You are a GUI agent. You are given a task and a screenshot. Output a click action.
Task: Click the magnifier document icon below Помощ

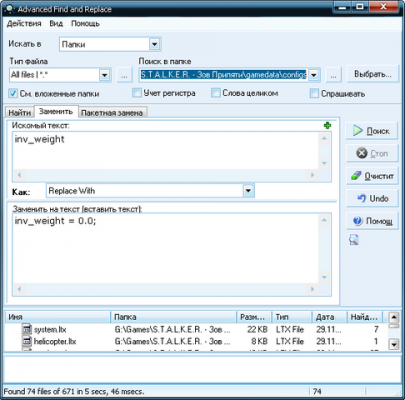tap(354, 240)
